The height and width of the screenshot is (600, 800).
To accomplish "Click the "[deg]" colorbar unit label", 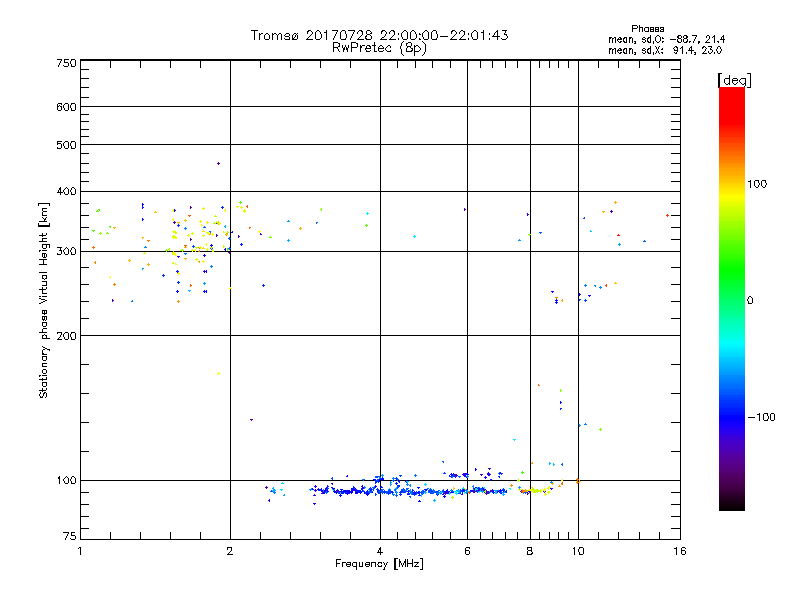I will [x=734, y=80].
